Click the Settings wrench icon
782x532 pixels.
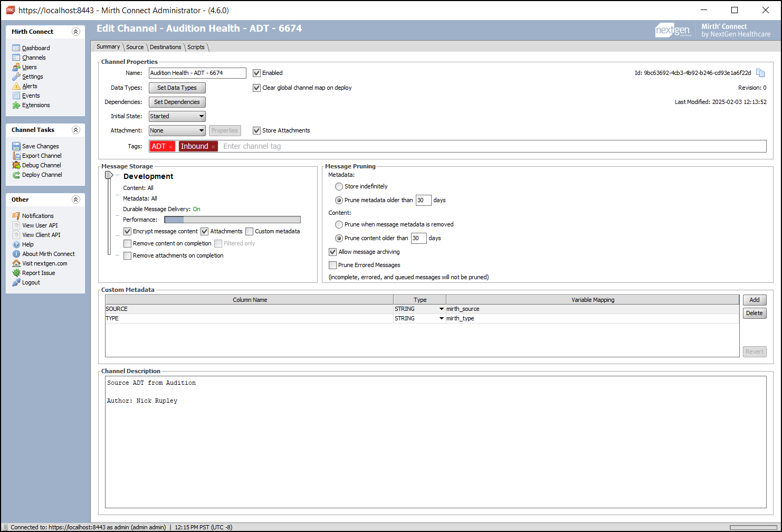tap(16, 77)
